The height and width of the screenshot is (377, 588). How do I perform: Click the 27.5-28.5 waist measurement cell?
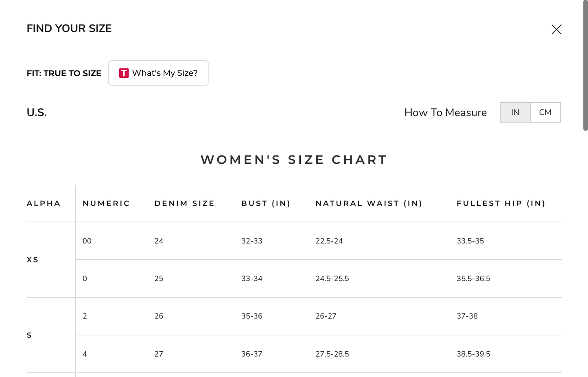click(332, 354)
